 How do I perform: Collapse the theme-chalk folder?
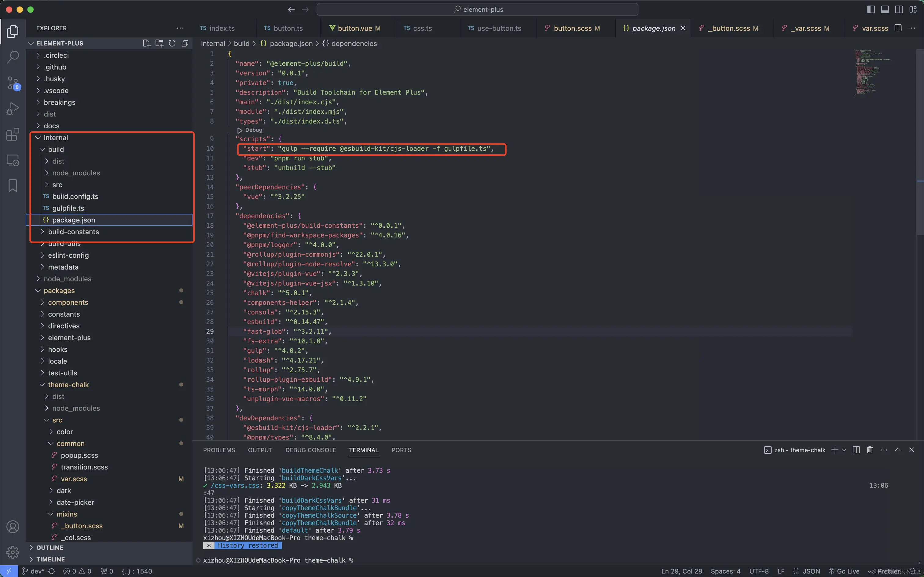click(x=68, y=385)
